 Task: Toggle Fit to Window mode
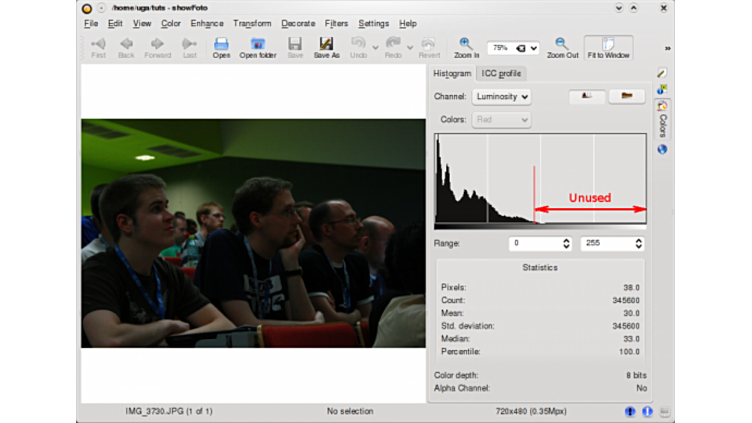608,47
